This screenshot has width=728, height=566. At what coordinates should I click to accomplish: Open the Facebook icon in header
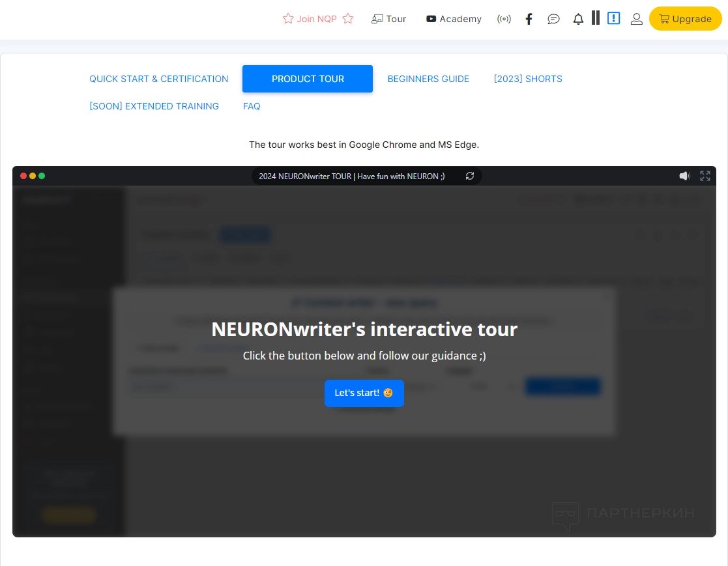point(529,19)
